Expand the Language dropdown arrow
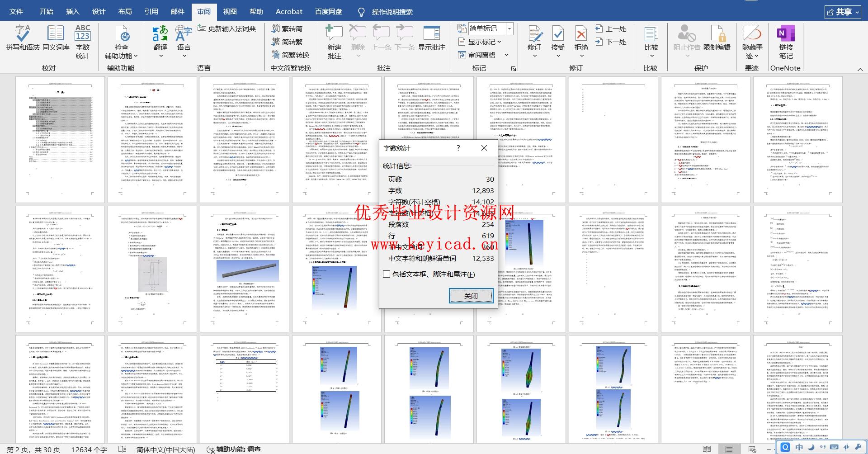This screenshot has width=868, height=454. [x=184, y=56]
